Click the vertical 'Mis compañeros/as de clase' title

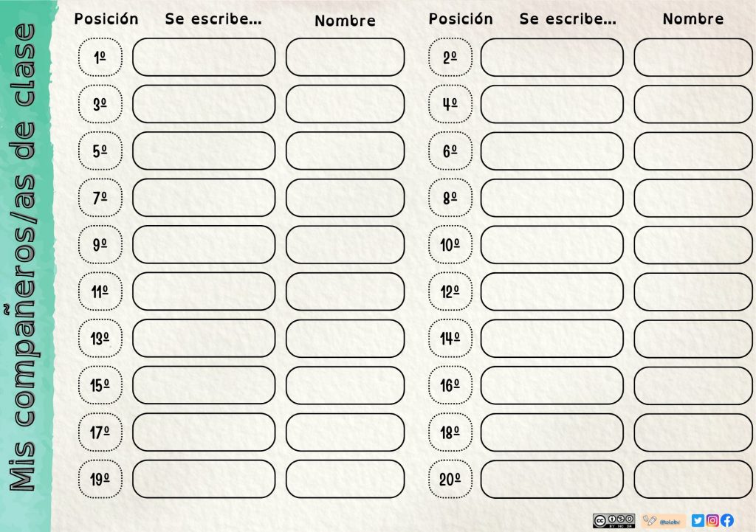[x=24, y=258]
